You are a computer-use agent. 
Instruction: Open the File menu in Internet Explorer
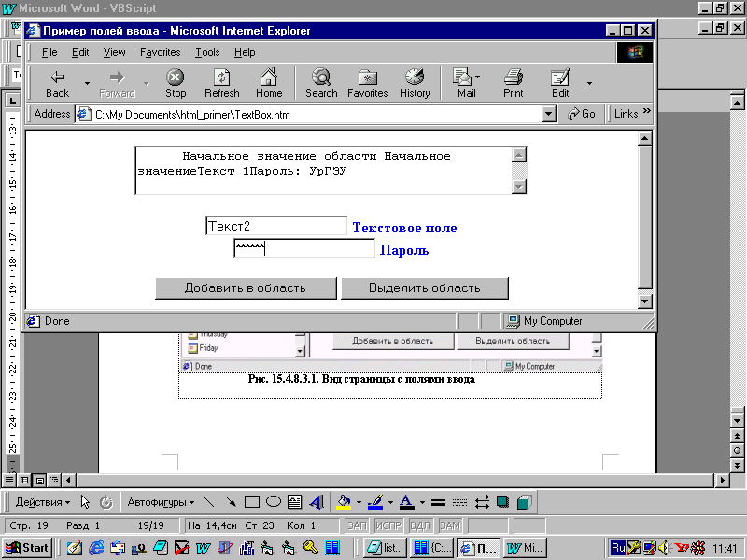[49, 52]
